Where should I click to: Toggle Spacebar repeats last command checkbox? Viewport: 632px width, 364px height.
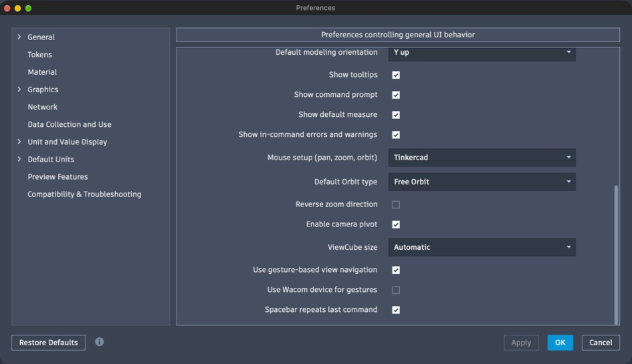(x=396, y=310)
